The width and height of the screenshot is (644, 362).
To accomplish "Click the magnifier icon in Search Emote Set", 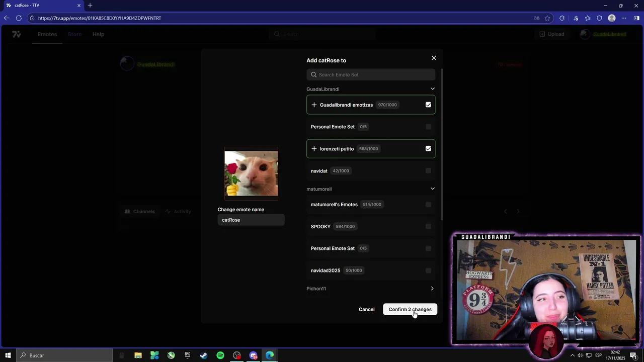I will [x=314, y=74].
